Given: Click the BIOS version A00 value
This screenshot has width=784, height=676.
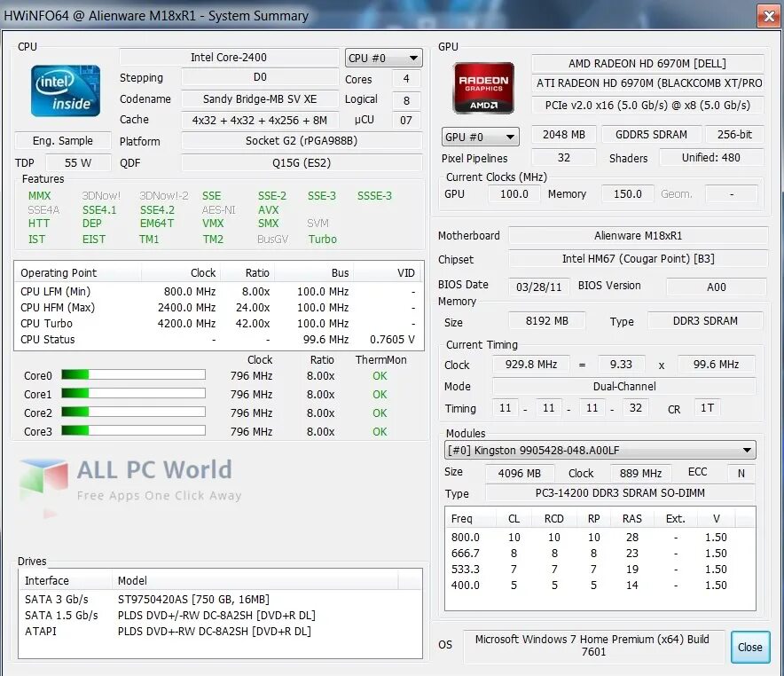Looking at the screenshot, I should 716,287.
